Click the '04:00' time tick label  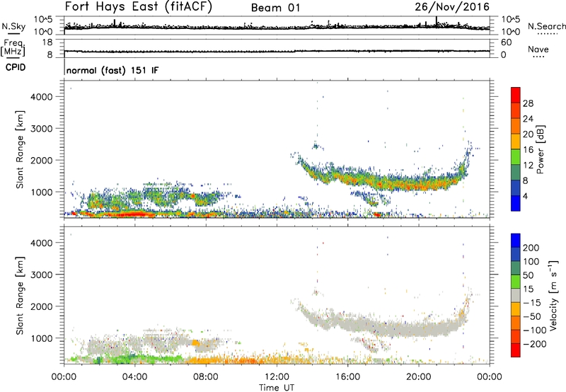(x=134, y=377)
